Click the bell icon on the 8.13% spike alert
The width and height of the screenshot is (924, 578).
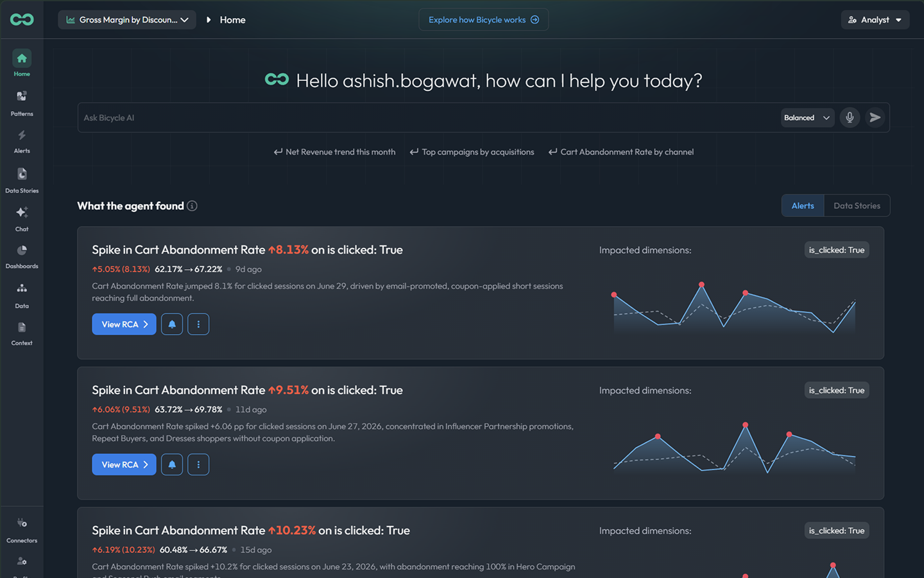click(172, 324)
